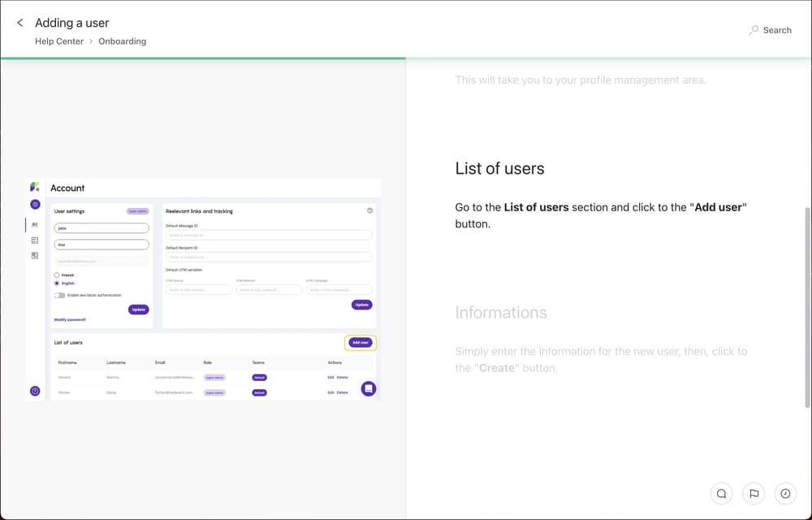Viewport: 812px width, 520px height.
Task: Click the purple circle icon below the logo
Action: pos(35,205)
